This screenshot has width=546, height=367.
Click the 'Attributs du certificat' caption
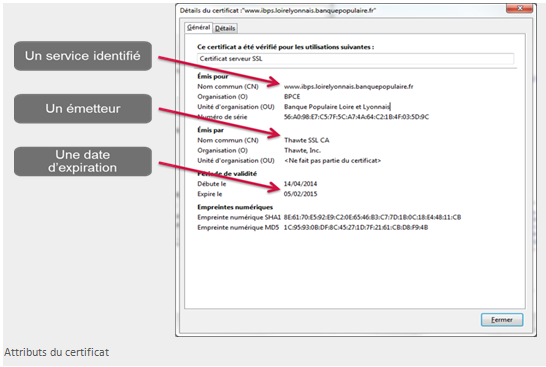coord(56,352)
